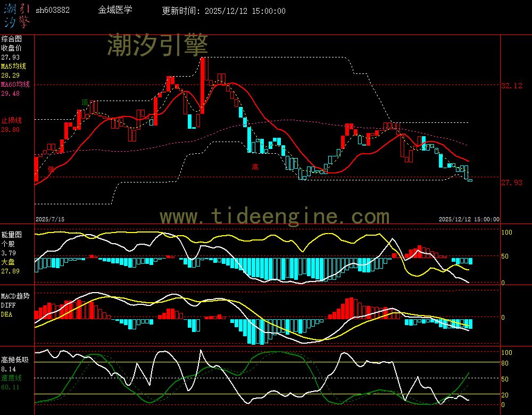Click the 潮汐引擎 logo in top-left corner
532x415 pixels.
click(16, 15)
